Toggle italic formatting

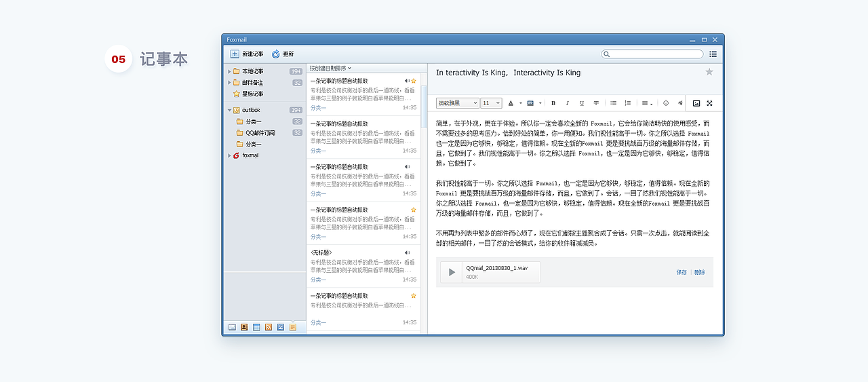pos(568,103)
